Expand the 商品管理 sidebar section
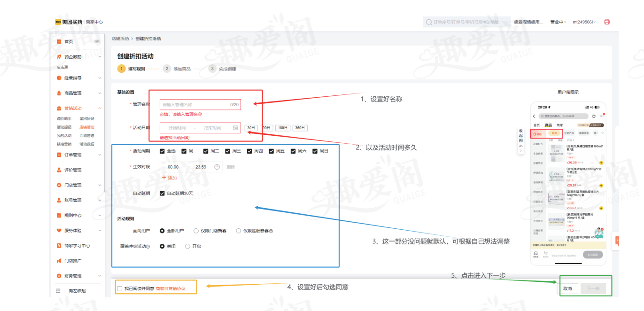The height and width of the screenshot is (311, 644). click(99, 93)
